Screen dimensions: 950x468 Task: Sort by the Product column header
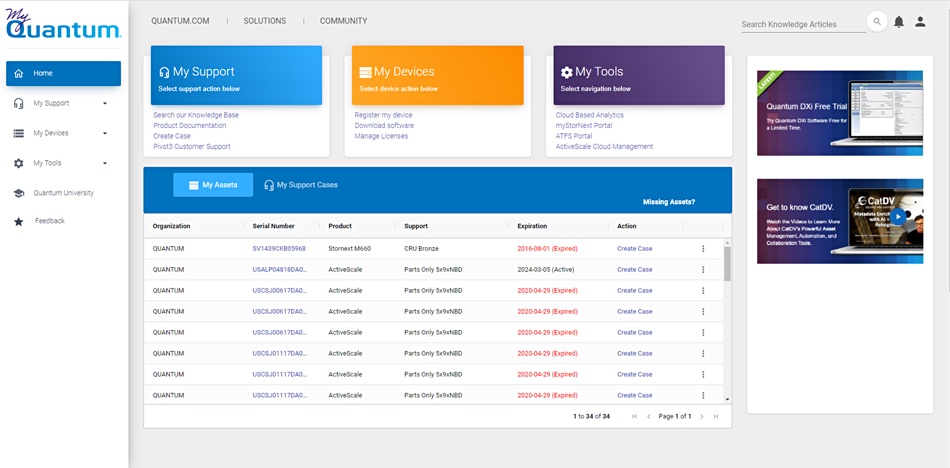tap(340, 226)
